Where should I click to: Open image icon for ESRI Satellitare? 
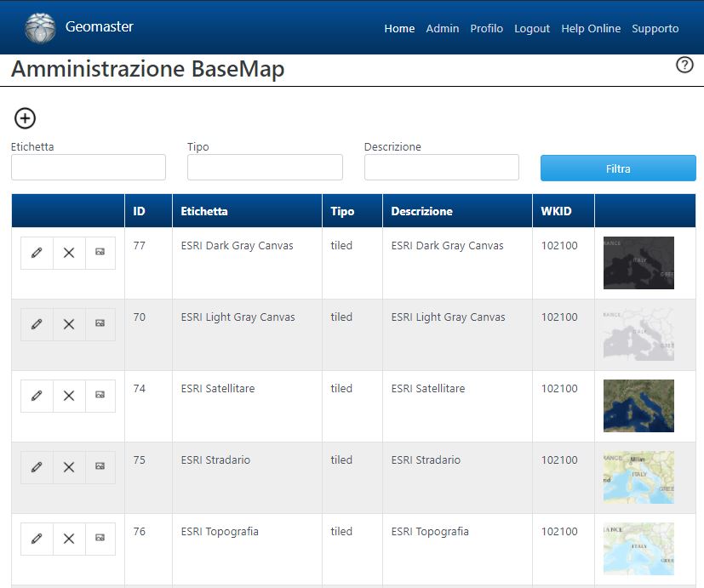[100, 396]
